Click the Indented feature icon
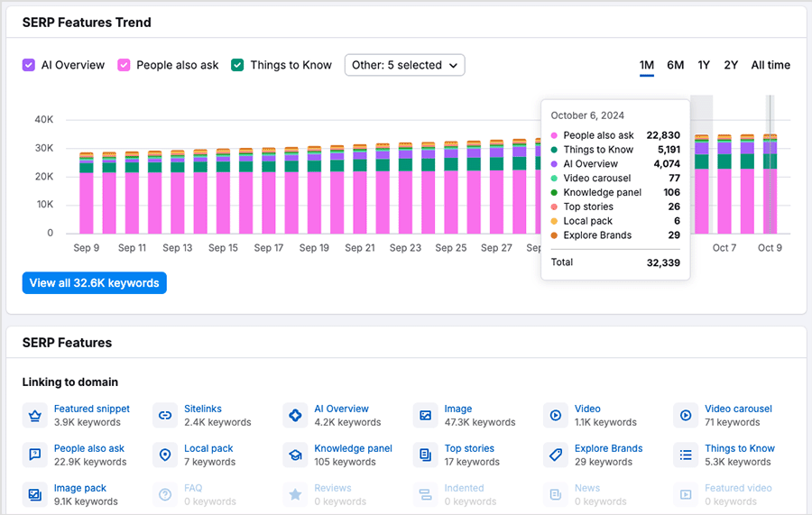 425,495
